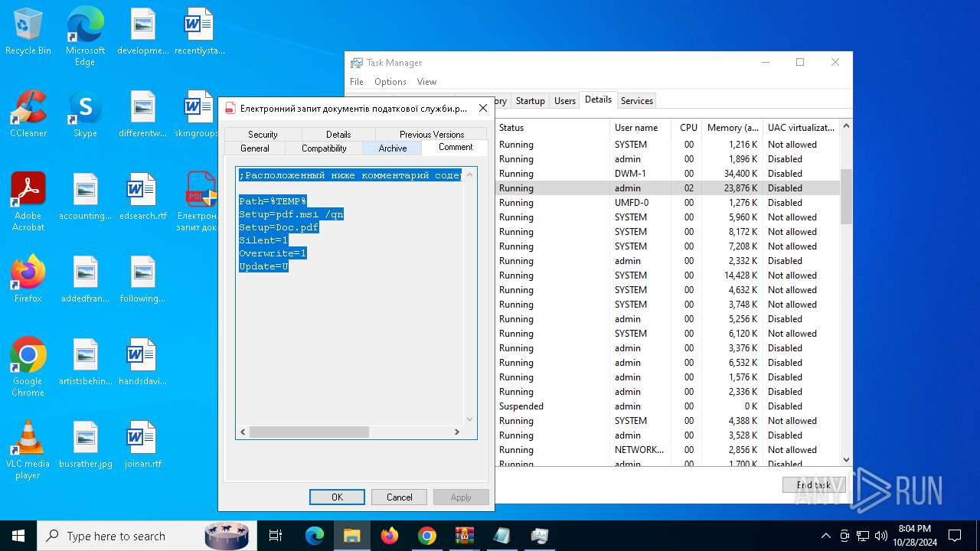The width and height of the screenshot is (980, 551).
Task: Select the DWM-1 process row
Action: [668, 174]
